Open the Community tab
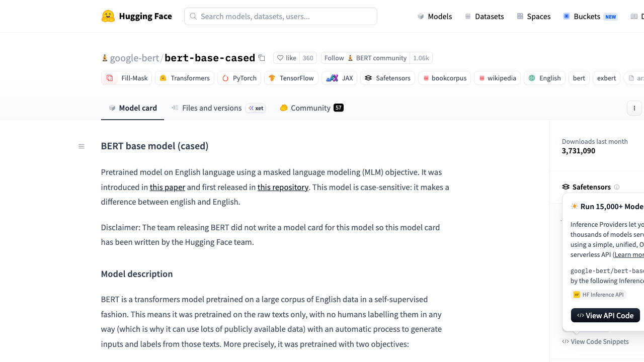644x362 pixels. tap(311, 108)
